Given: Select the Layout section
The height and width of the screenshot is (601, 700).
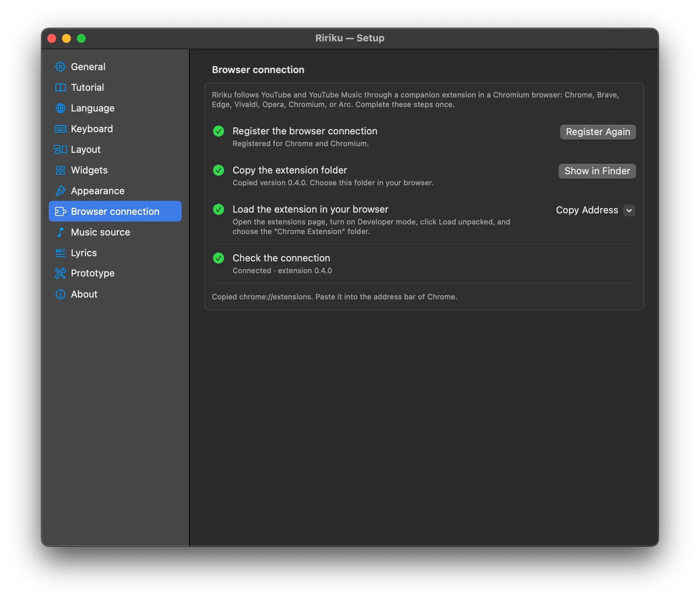Looking at the screenshot, I should pos(115,150).
